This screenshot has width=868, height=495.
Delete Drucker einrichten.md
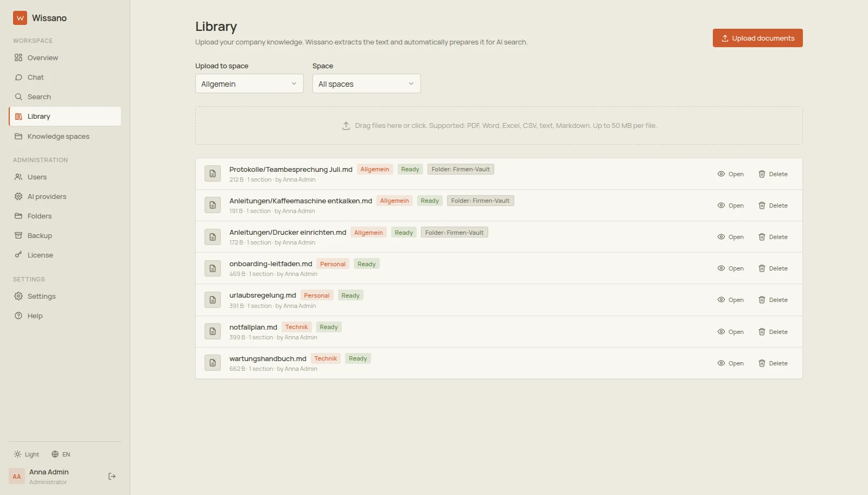pyautogui.click(x=773, y=237)
